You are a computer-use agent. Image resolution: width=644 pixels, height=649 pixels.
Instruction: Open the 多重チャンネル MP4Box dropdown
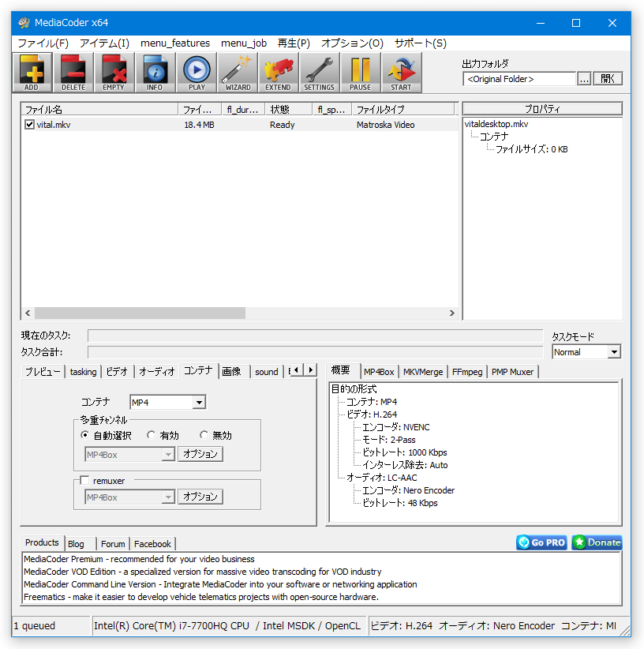click(x=129, y=455)
